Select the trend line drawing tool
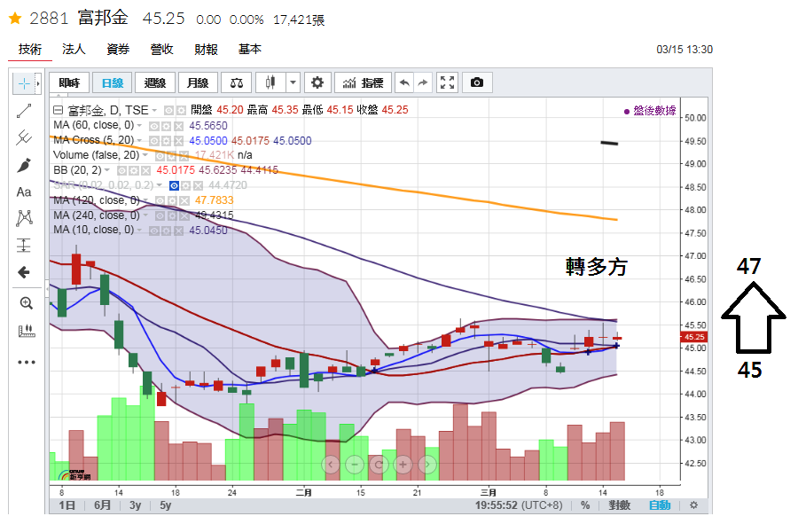 click(x=24, y=111)
